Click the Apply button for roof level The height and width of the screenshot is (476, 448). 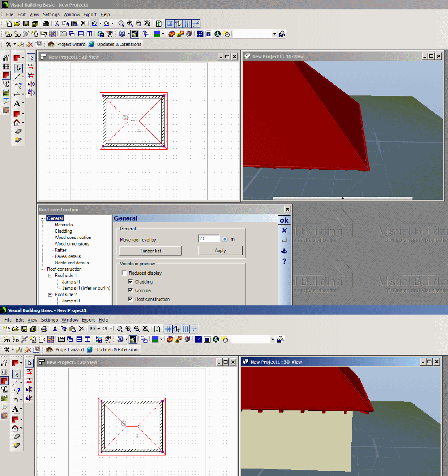(x=220, y=251)
